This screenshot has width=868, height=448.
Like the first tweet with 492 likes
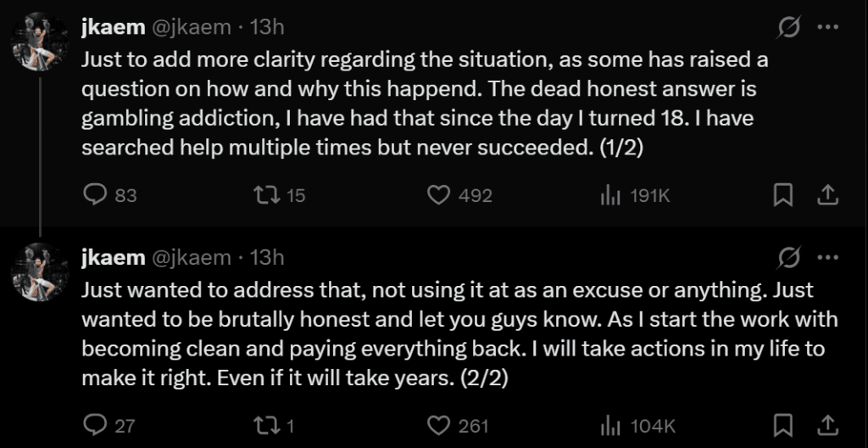(x=437, y=195)
